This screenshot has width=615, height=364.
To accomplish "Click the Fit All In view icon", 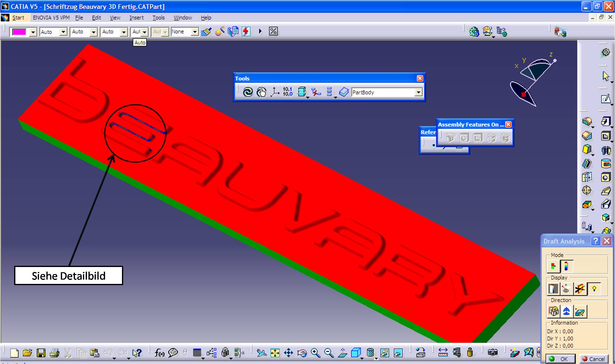I will coord(275,353).
